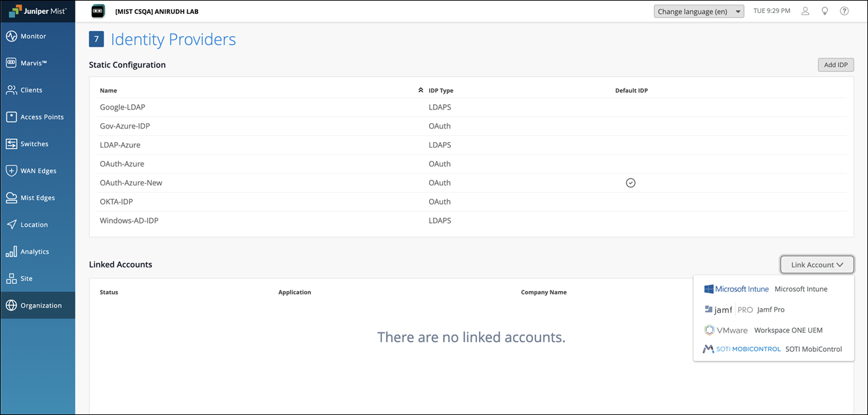This screenshot has width=868, height=415.
Task: Open the Analytics bar chart icon
Action: [x=11, y=252]
